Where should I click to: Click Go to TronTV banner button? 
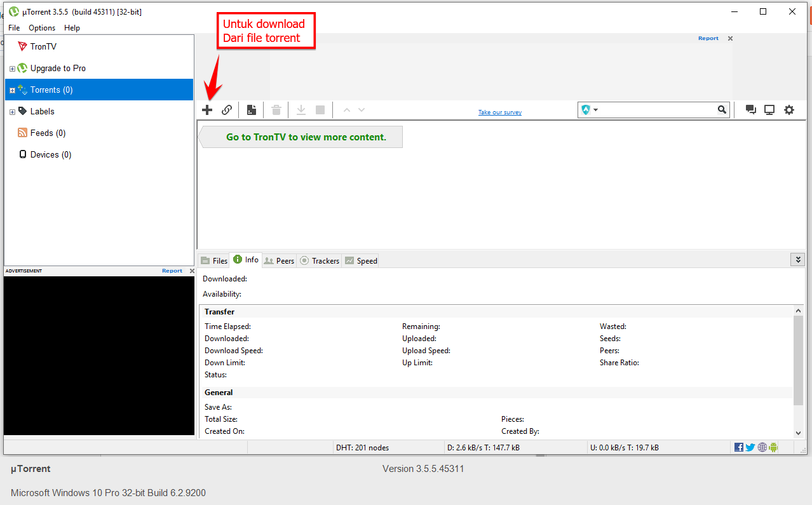tap(301, 137)
